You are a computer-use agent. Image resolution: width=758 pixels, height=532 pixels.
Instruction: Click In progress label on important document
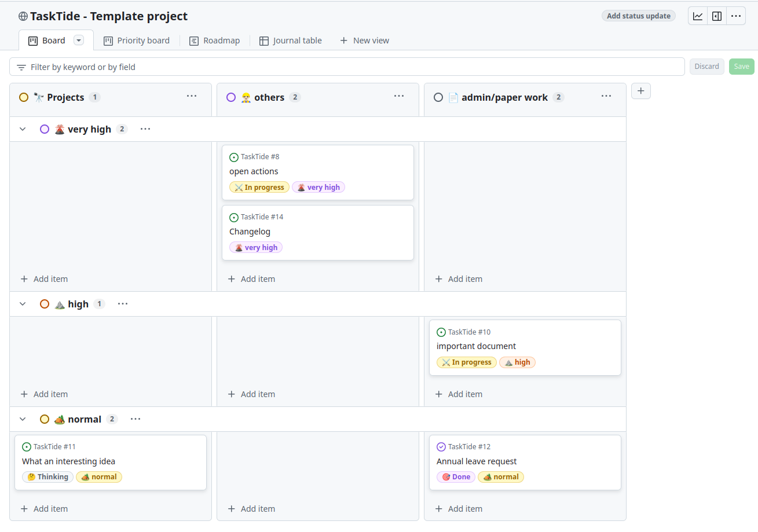coord(467,362)
